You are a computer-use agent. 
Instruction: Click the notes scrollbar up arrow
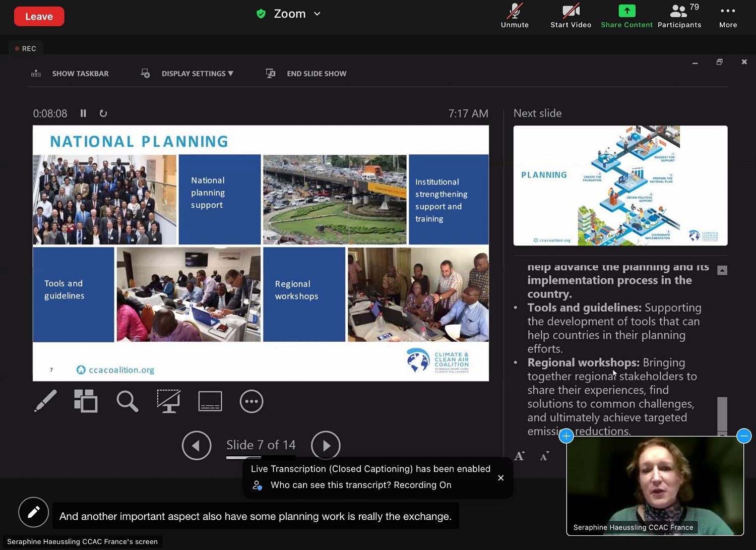(x=722, y=270)
